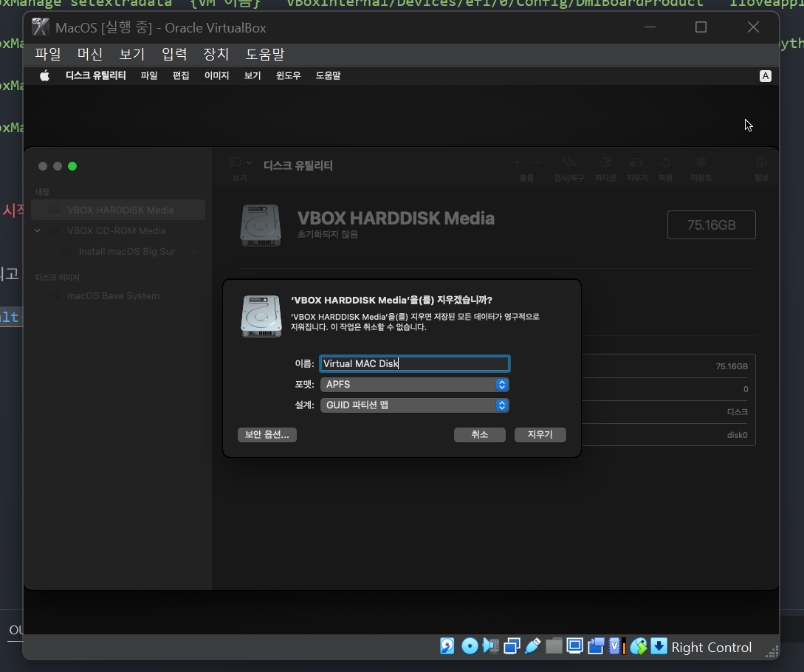Viewport: 804px width, 672px height.
Task: Open VirtualBox 도움말 menu
Action: [264, 54]
